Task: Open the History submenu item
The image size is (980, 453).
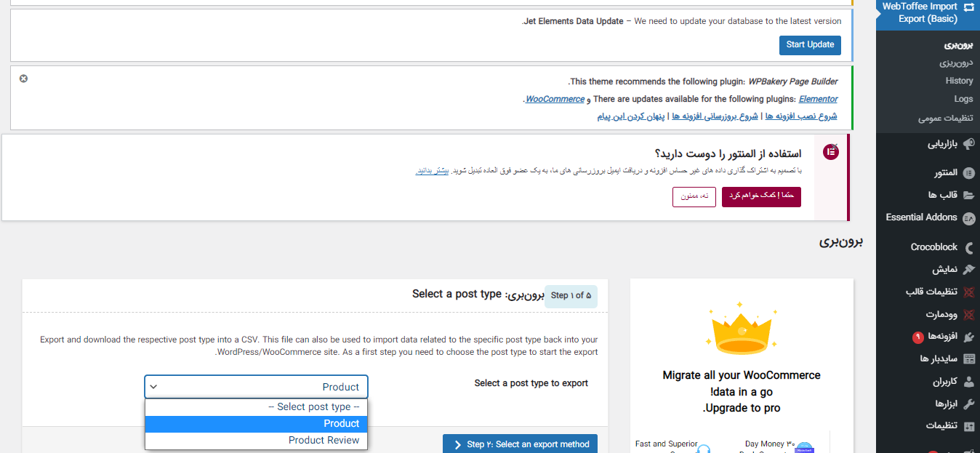Action: pos(959,81)
